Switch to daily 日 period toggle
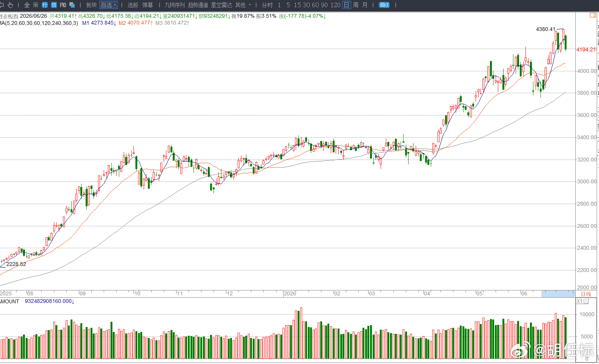The width and height of the screenshot is (599, 364). tap(346, 5)
